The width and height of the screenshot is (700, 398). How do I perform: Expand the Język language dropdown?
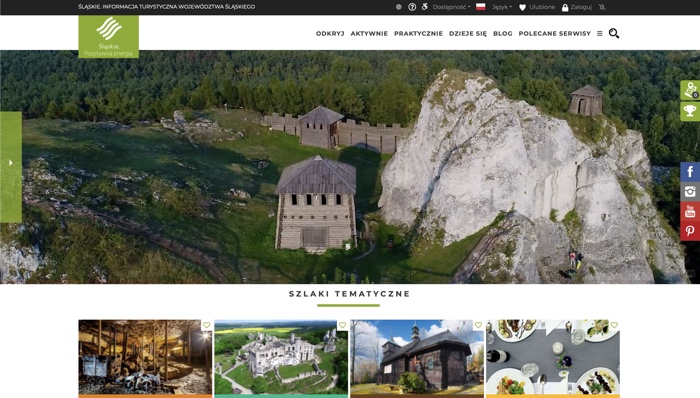502,7
